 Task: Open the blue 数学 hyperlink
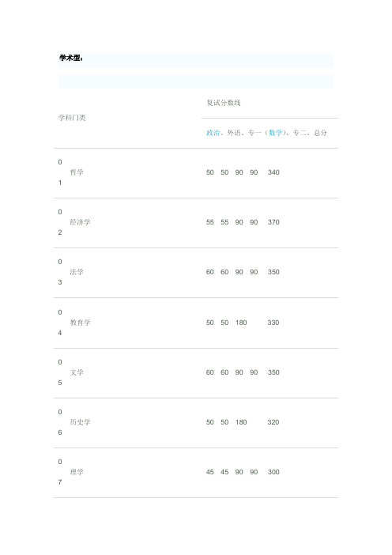(x=276, y=133)
